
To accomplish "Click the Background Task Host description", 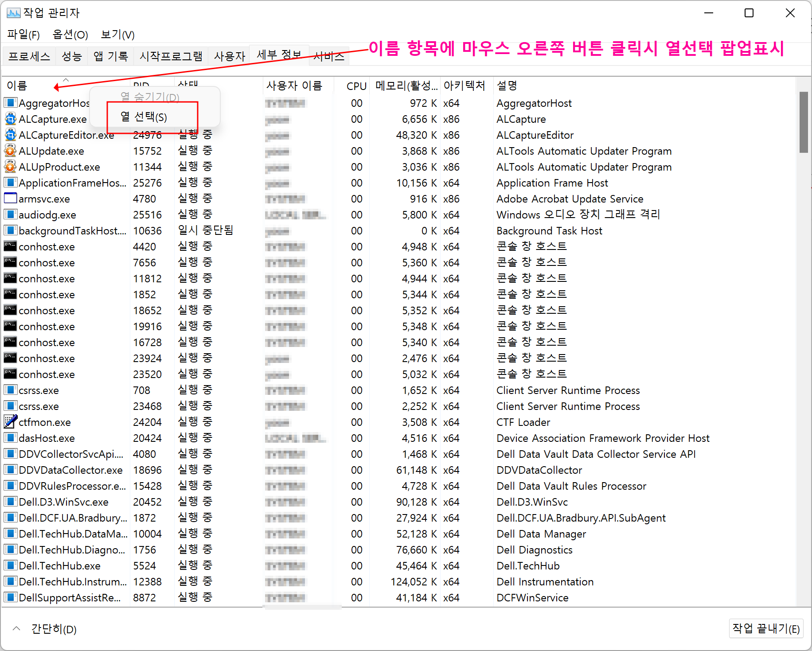I will click(x=550, y=231).
